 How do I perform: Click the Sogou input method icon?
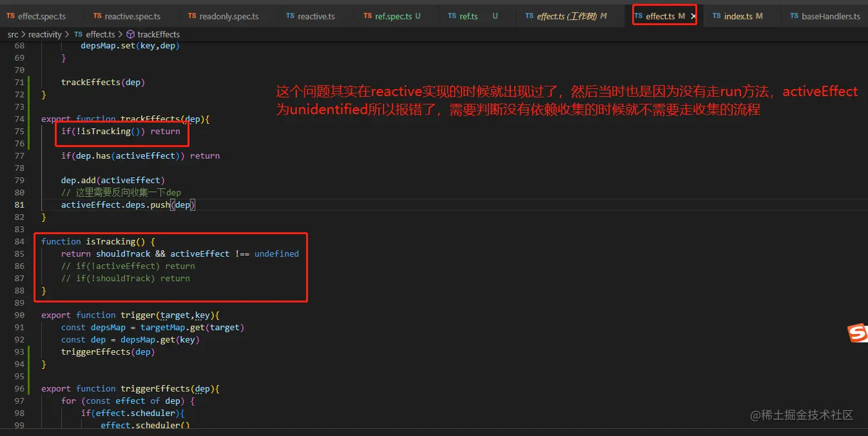[x=858, y=333]
